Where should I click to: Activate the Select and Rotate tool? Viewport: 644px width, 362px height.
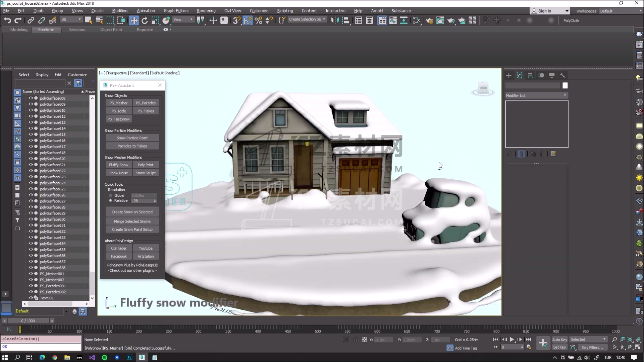coord(145,20)
